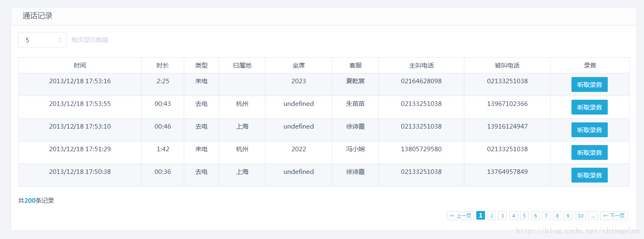This screenshot has width=644, height=239.
Task: Click the agent name 冯小娴
Action: (356, 149)
